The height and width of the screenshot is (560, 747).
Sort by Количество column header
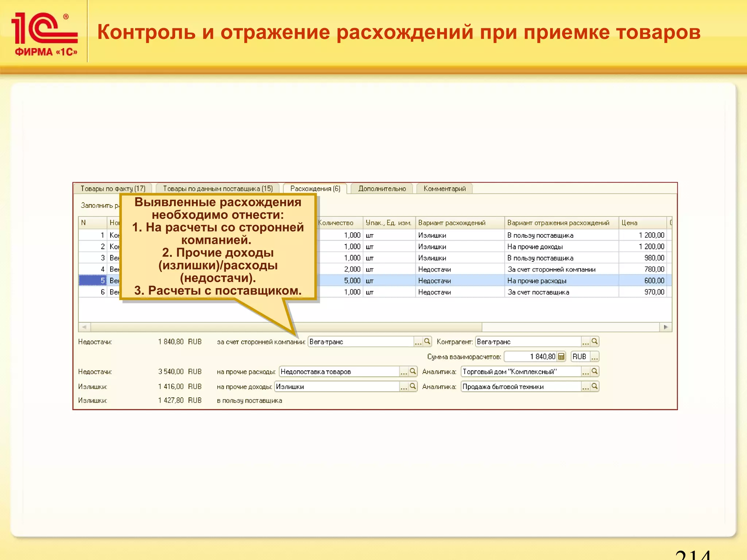point(339,223)
